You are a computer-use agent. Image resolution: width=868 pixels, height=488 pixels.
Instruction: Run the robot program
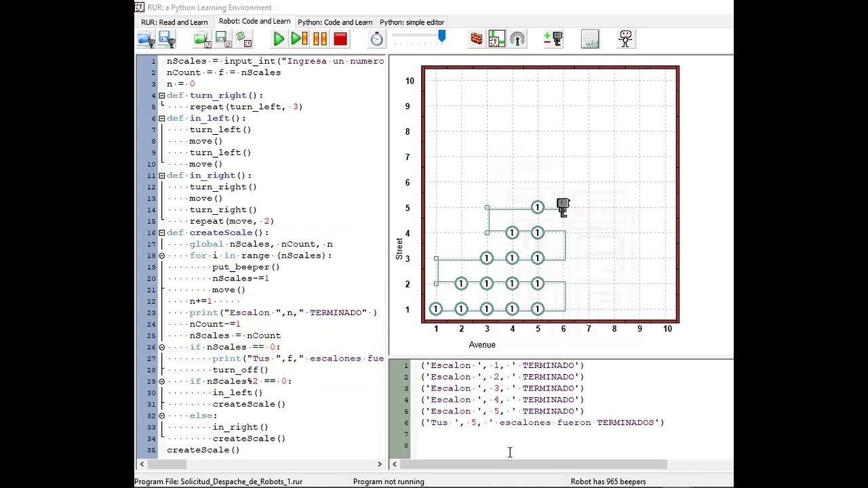click(x=278, y=39)
